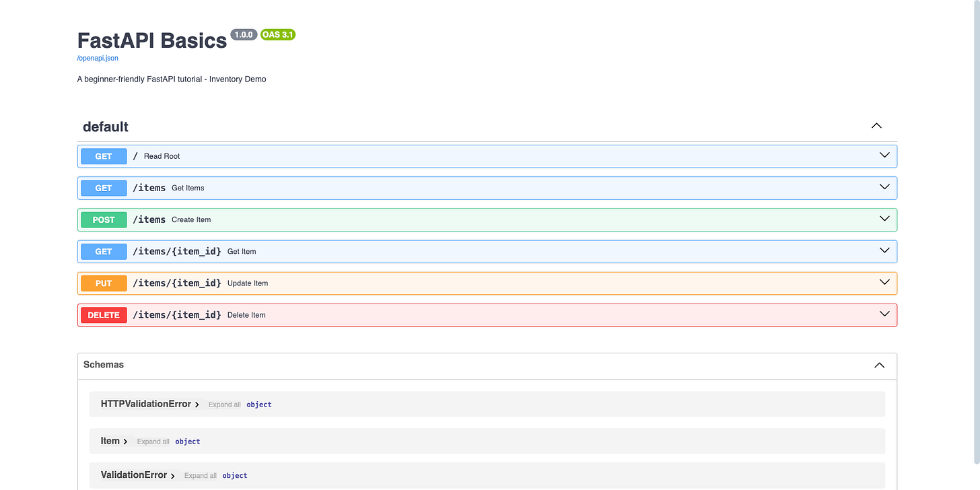Click the Read Root label

pyautogui.click(x=162, y=156)
